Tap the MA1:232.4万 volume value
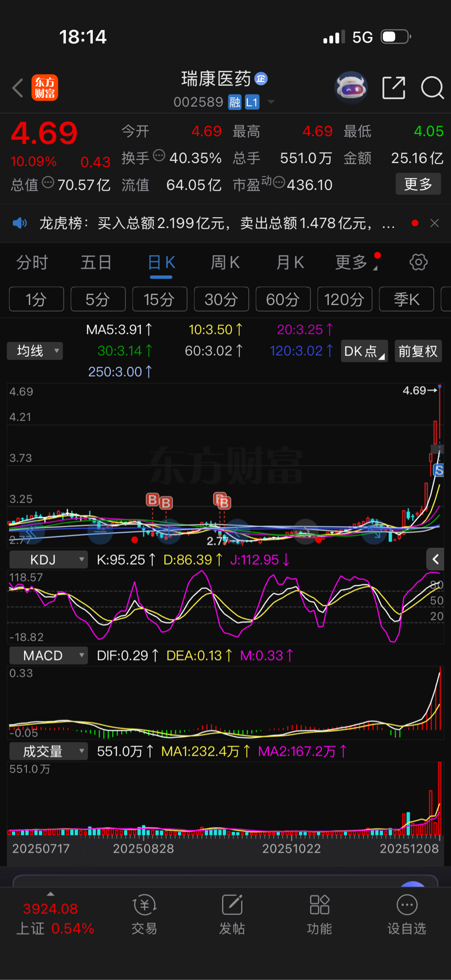Screen dimensions: 451x980 pyautogui.click(x=206, y=751)
